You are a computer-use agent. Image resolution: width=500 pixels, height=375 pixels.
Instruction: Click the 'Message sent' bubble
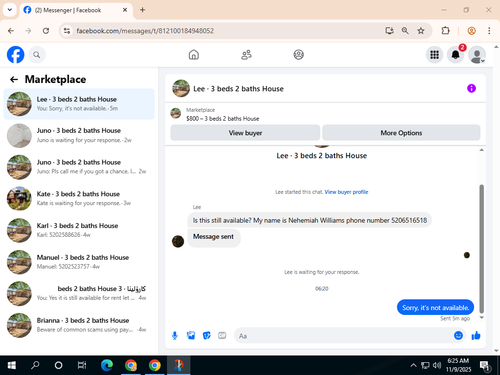click(214, 238)
